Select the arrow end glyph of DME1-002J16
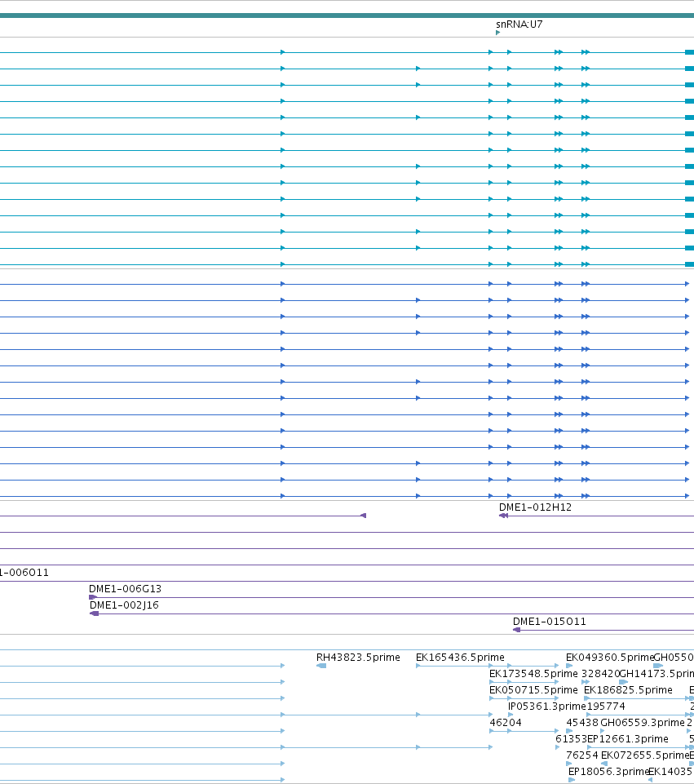Screen dimensions: 694x784 pyautogui.click(x=94, y=614)
